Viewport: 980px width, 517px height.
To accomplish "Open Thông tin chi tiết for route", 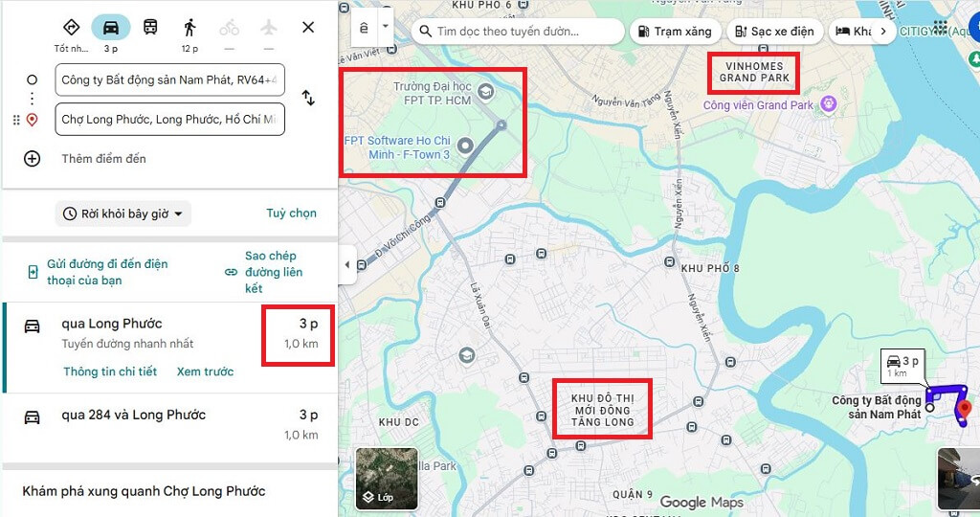I will coord(110,371).
